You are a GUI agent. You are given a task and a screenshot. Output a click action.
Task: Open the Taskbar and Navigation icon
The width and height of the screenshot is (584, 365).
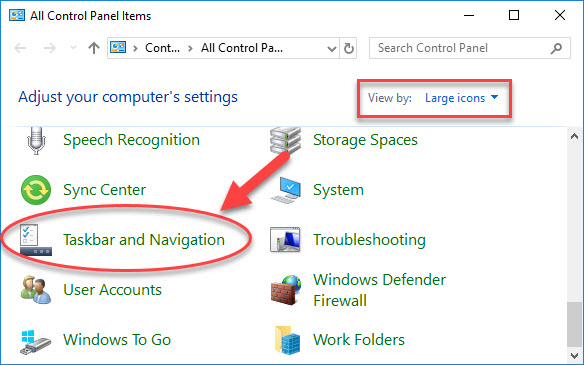point(36,239)
